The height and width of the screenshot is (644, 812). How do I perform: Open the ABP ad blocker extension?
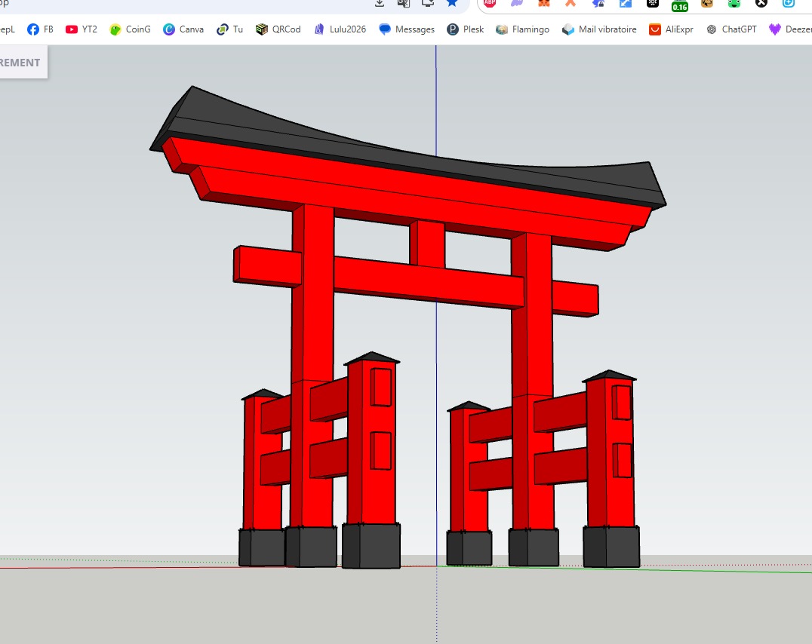point(489,3)
